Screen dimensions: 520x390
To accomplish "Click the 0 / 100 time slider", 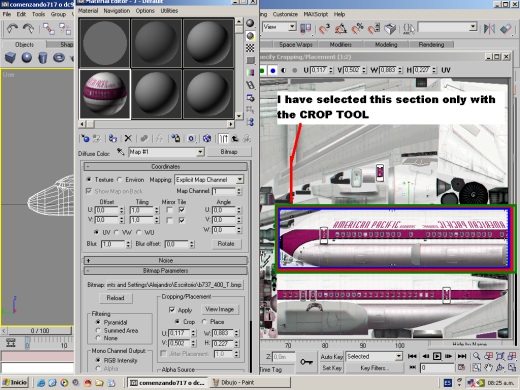I will tap(39, 331).
